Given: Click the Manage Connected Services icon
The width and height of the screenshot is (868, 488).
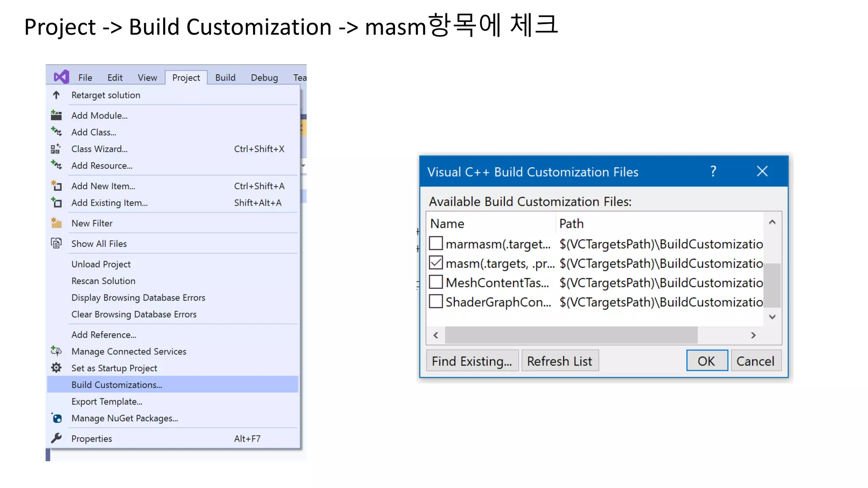Looking at the screenshot, I should tap(56, 351).
